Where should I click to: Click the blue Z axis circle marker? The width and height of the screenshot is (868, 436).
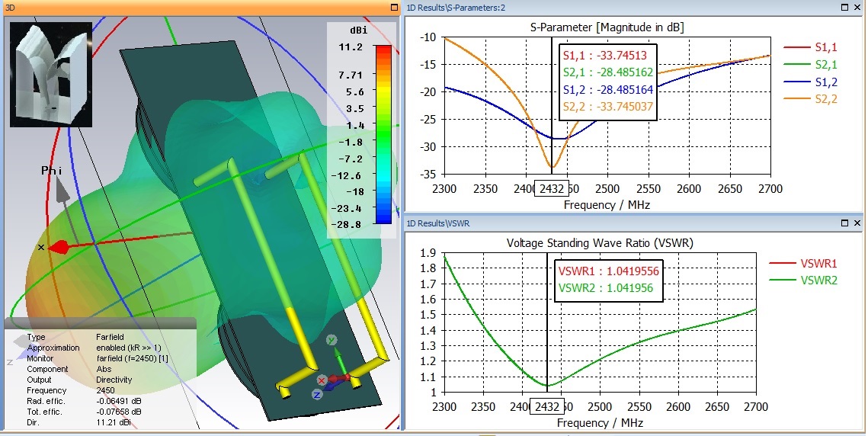click(317, 394)
